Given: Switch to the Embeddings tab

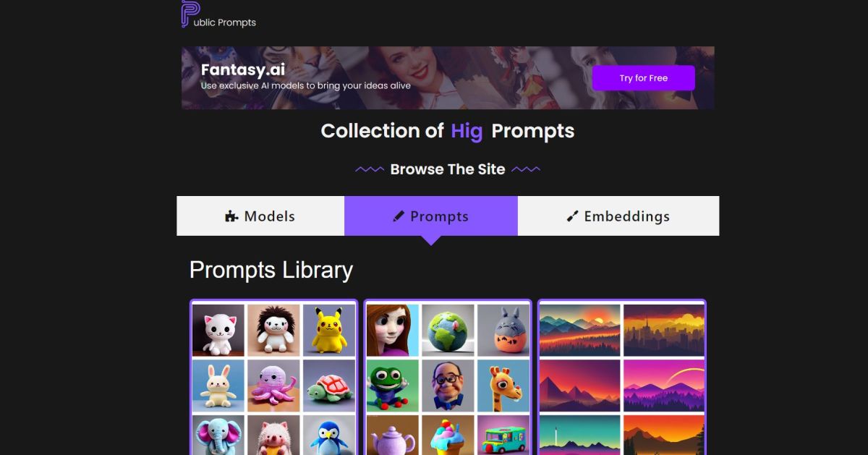Looking at the screenshot, I should [618, 216].
